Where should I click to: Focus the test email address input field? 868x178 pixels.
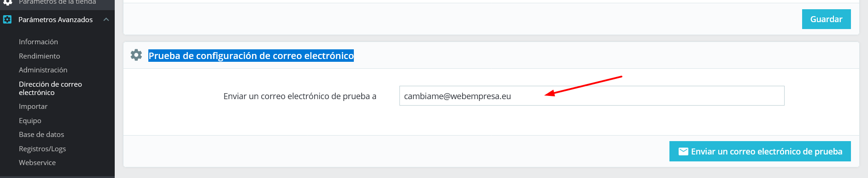tap(592, 96)
